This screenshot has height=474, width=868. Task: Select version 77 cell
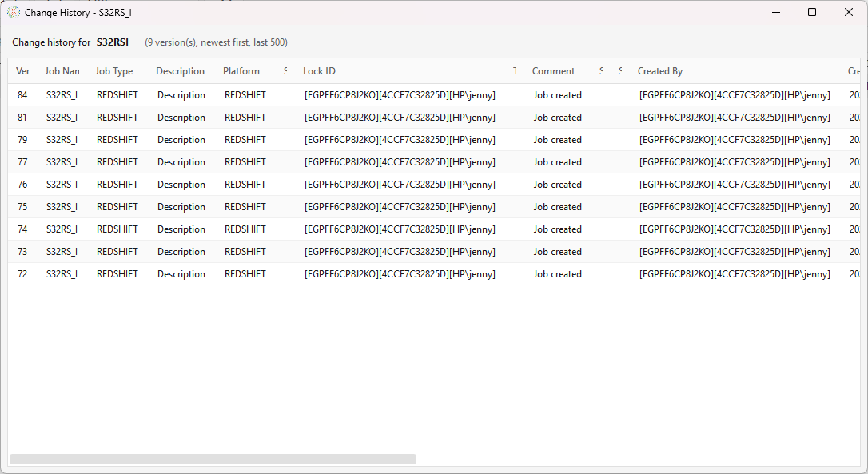point(22,162)
